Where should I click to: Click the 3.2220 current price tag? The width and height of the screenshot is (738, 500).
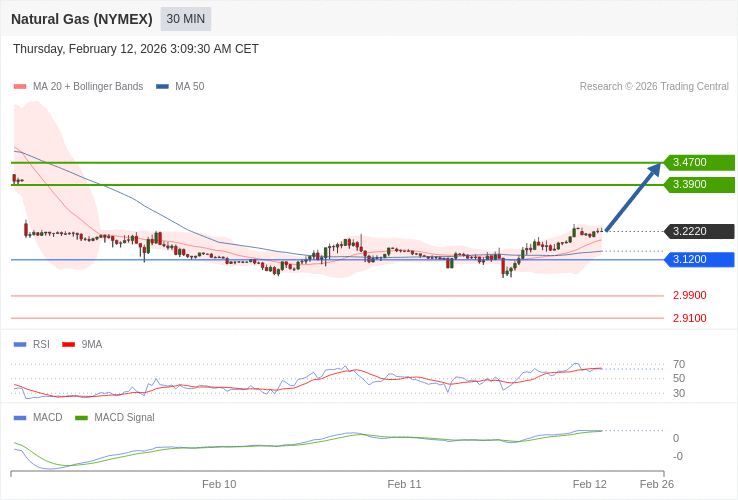(x=699, y=231)
